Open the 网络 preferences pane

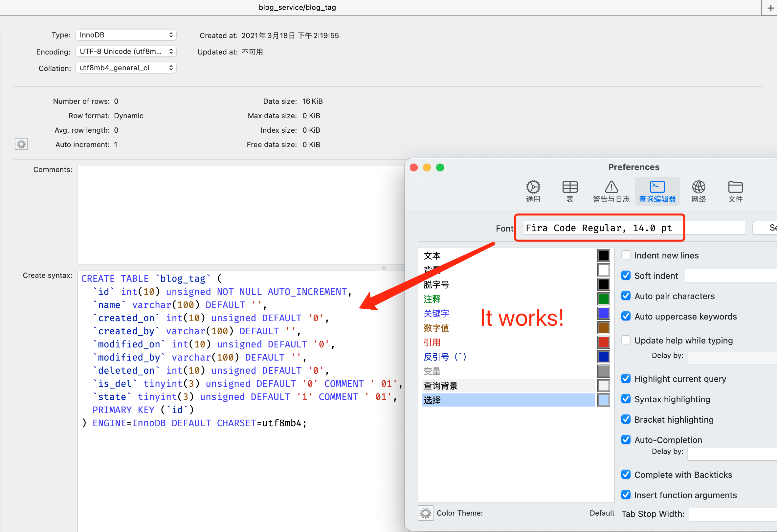699,190
